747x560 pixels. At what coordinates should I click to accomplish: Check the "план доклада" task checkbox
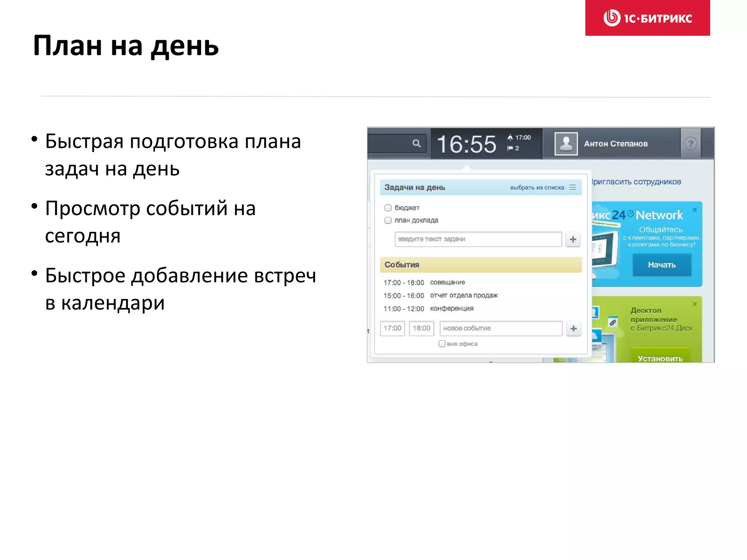[388, 220]
